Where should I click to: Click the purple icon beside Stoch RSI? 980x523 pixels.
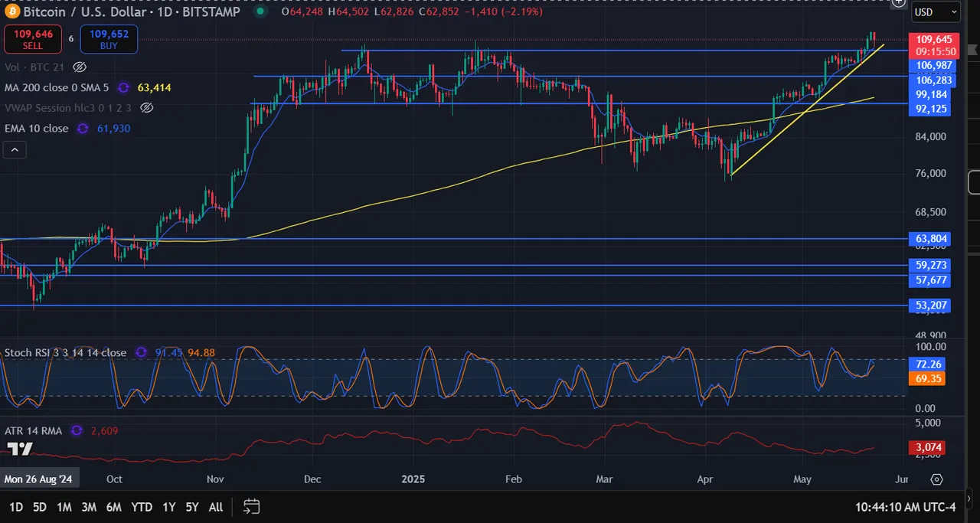141,353
